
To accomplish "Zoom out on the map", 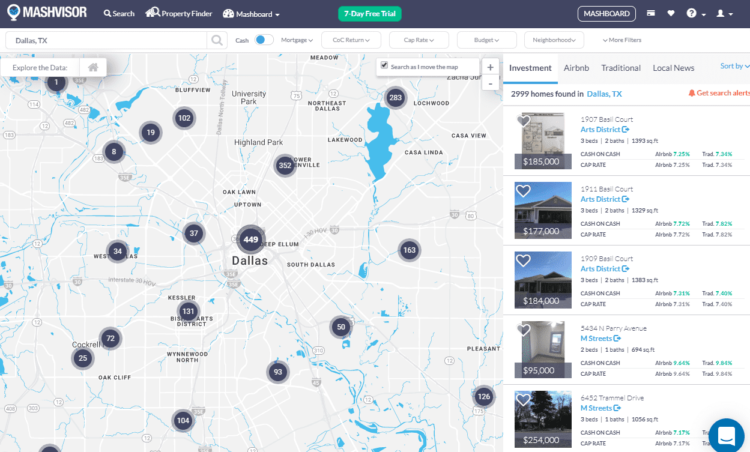I will pos(490,83).
